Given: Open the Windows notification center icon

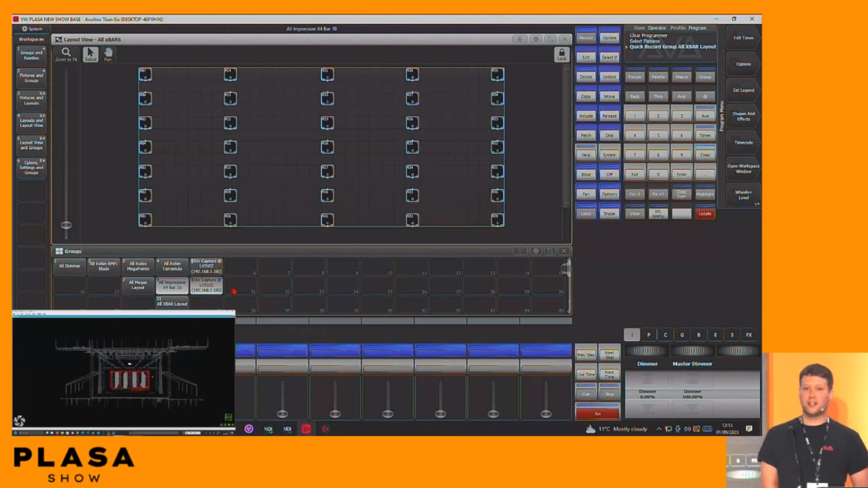Looking at the screenshot, I should pos(749,429).
